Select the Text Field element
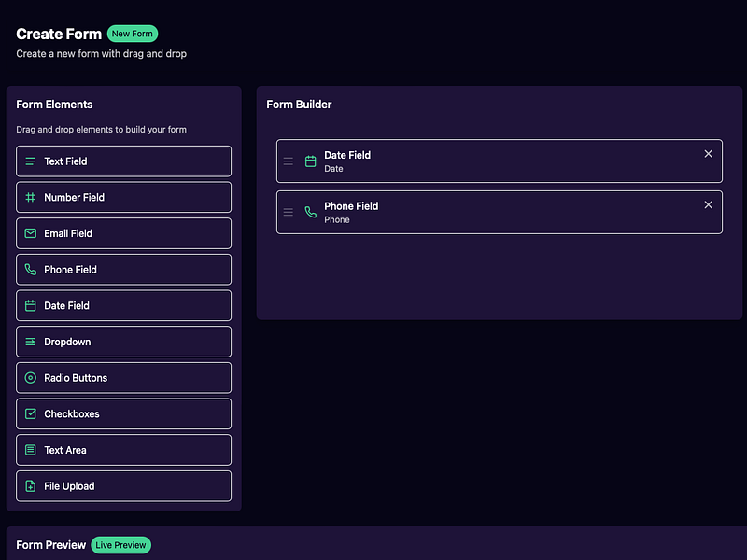This screenshot has height=560, width=747. tap(124, 161)
